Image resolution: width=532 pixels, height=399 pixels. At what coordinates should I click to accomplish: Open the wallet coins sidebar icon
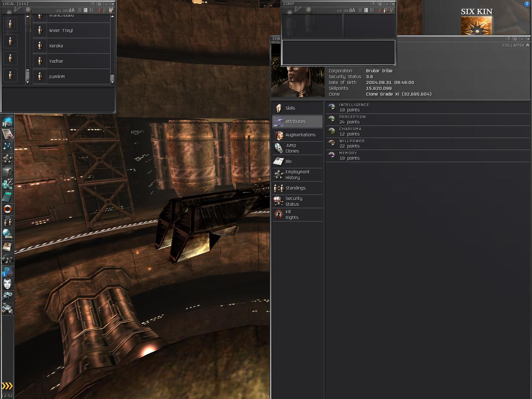[7, 184]
